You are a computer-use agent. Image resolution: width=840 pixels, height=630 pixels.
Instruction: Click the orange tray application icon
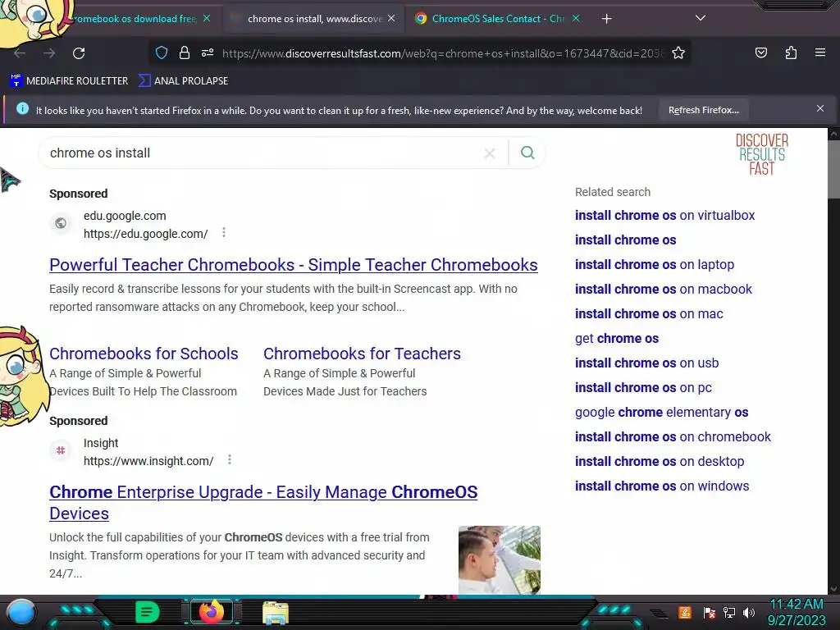(x=685, y=612)
